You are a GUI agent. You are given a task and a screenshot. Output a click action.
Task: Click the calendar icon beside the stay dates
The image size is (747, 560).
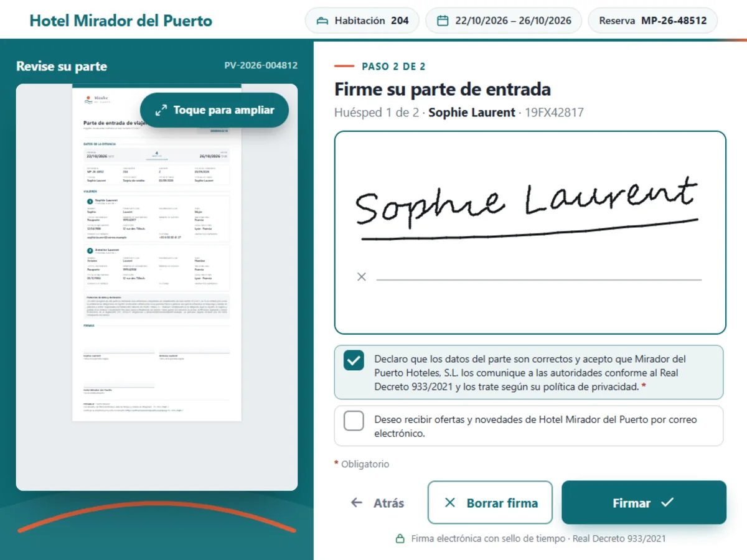click(x=443, y=21)
